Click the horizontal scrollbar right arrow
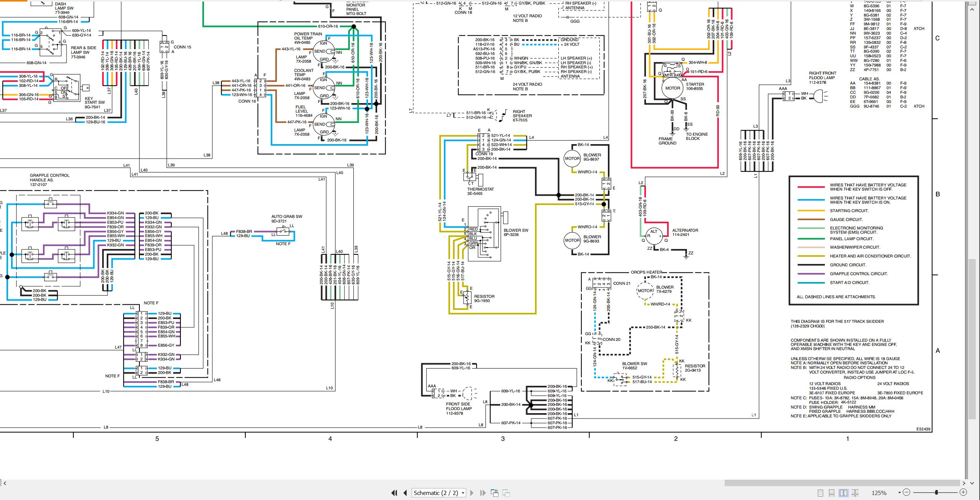Image resolution: width=980 pixels, height=500 pixels. pyautogui.click(x=964, y=483)
